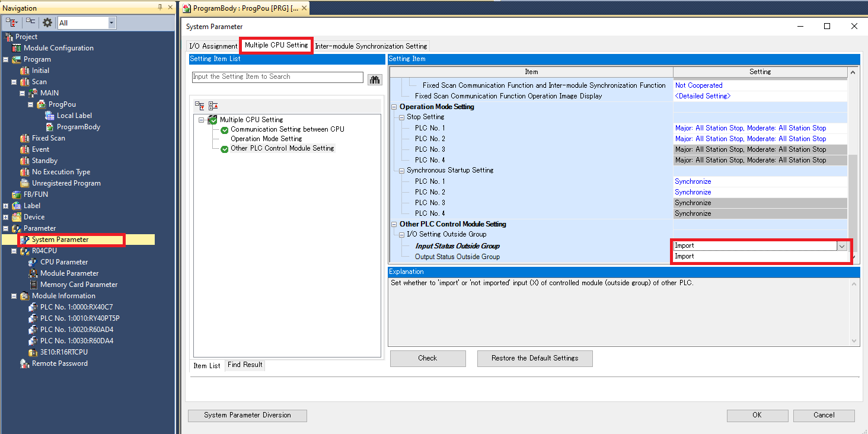Collapse Multiple CPU Setting tree node
This screenshot has width=868, height=434.
pos(202,120)
